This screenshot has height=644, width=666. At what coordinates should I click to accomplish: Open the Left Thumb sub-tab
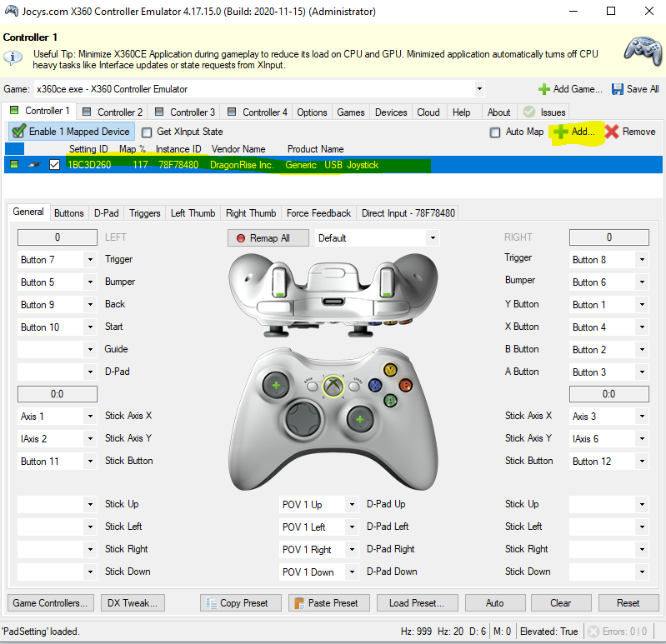(x=193, y=213)
